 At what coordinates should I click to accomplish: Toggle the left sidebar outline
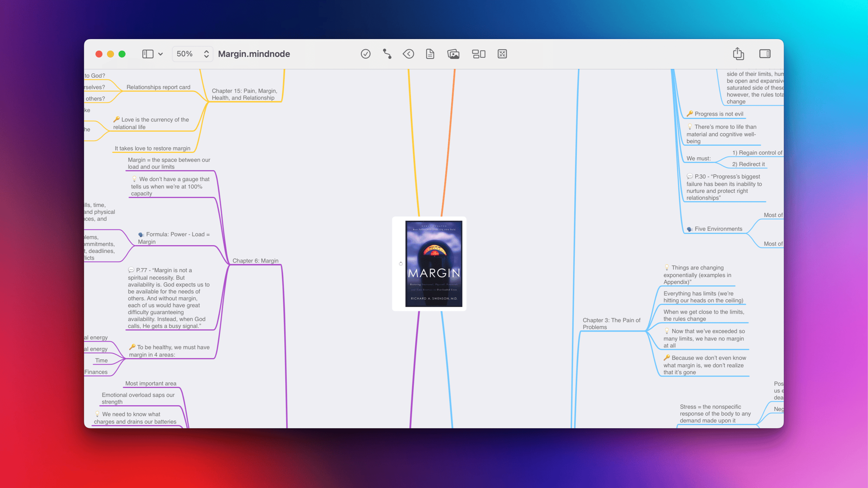pyautogui.click(x=148, y=54)
